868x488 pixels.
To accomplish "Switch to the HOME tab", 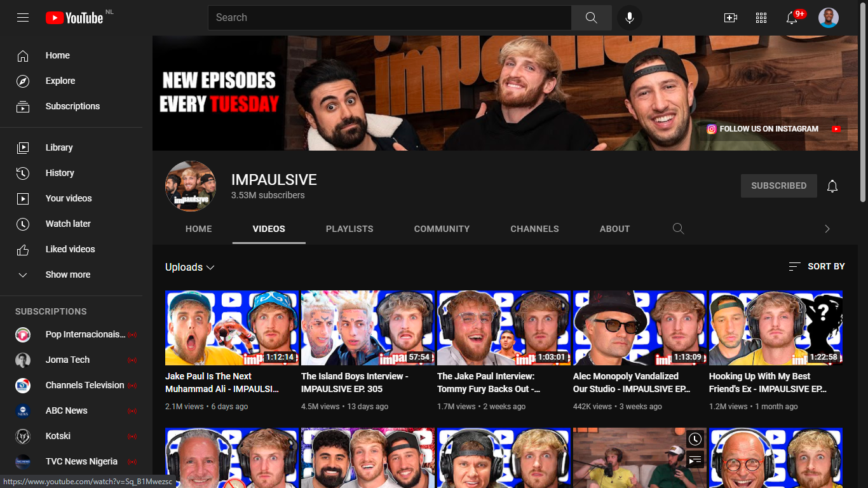I will pos(199,229).
